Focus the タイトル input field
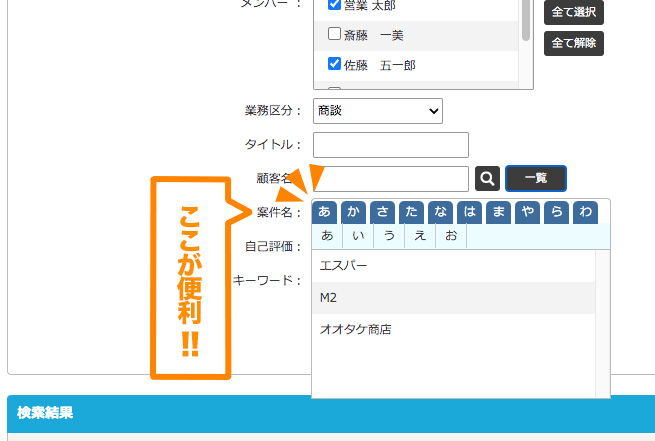 (391, 145)
